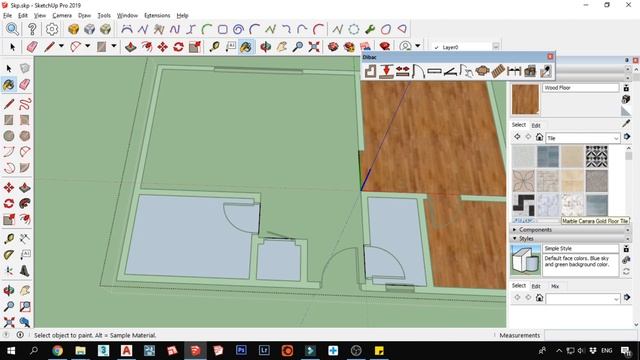The image size is (640, 360).
Task: Open the line tool dropdown arrow
Action: (x=61, y=46)
